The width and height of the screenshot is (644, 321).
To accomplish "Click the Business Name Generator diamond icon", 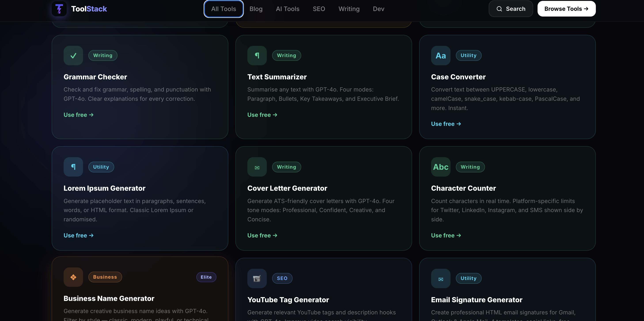I will 73,277.
